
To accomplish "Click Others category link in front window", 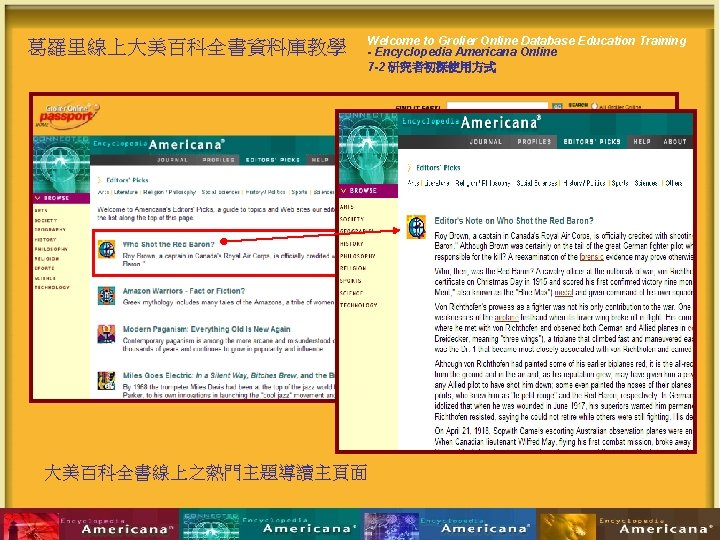I will click(673, 183).
